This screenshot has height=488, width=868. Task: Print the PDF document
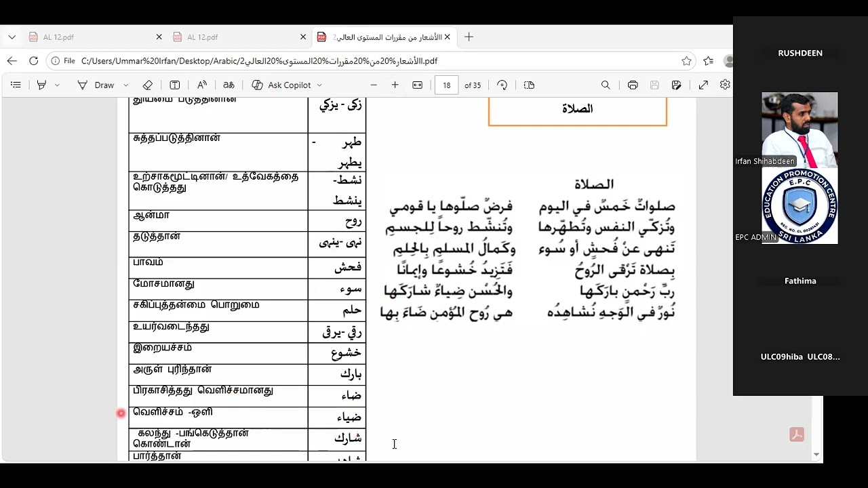tap(633, 85)
